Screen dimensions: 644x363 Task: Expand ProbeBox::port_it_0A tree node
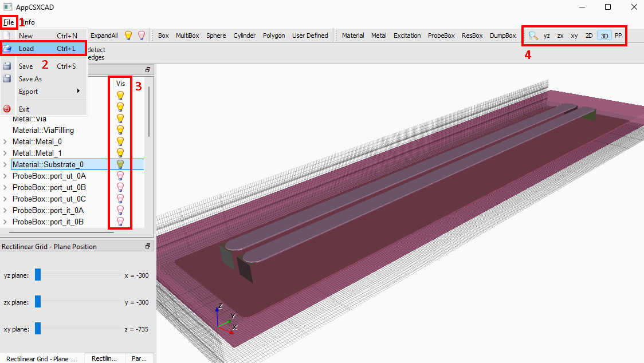point(5,211)
